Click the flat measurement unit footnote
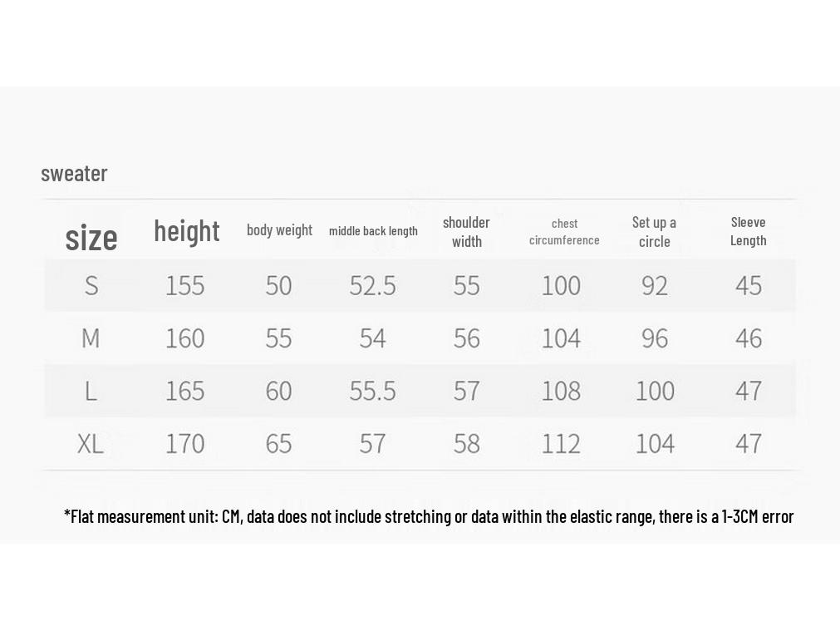This screenshot has width=840, height=631. (x=429, y=516)
